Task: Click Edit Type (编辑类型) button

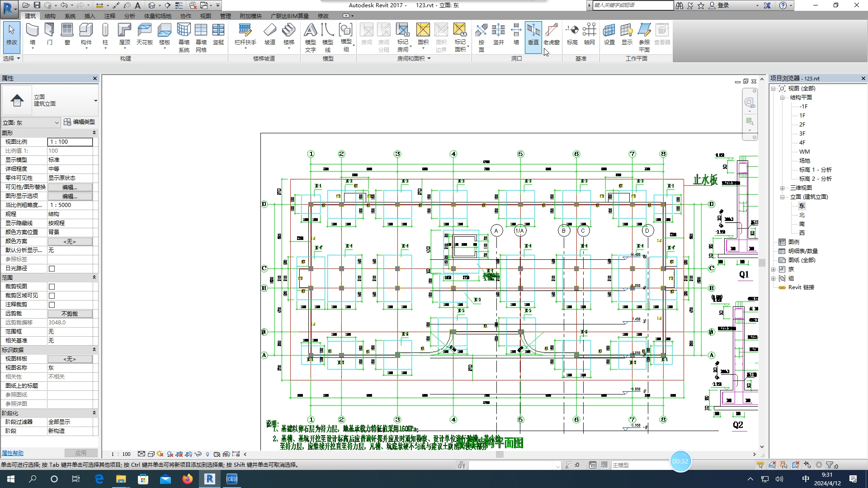Action: (80, 122)
